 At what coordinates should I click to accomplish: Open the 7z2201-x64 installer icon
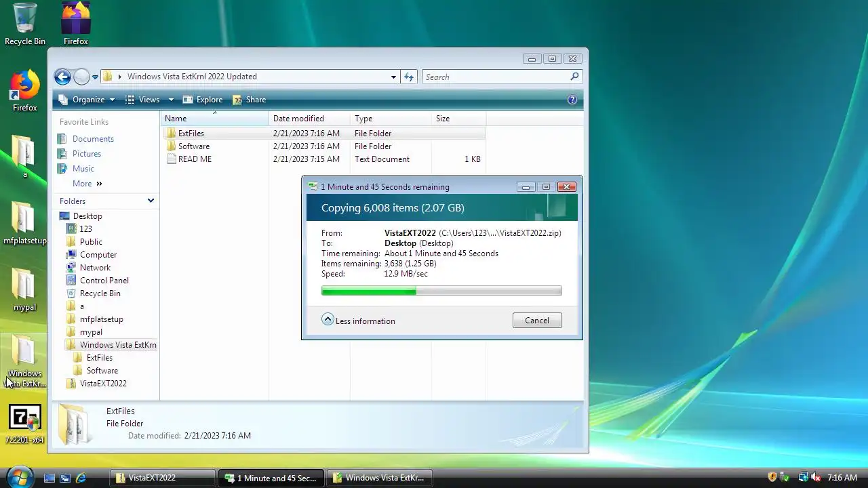point(25,424)
